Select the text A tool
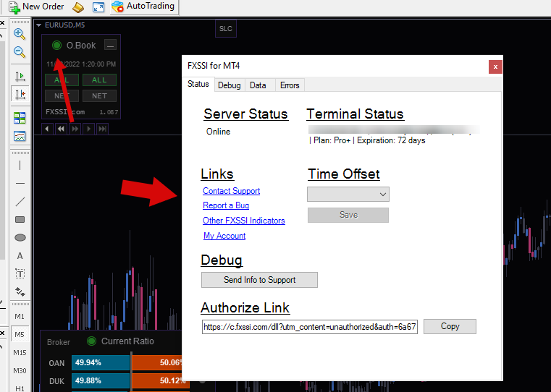 click(20, 256)
